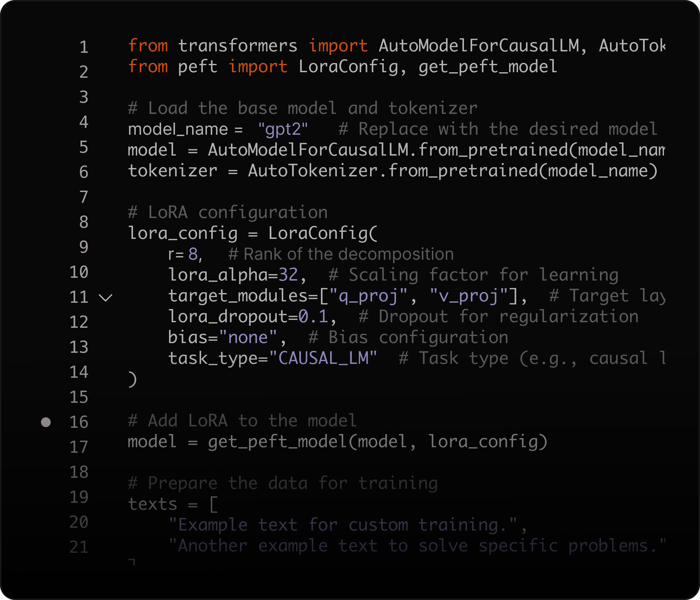Click the rank value 8 after r=
700x600 pixels.
point(193,254)
